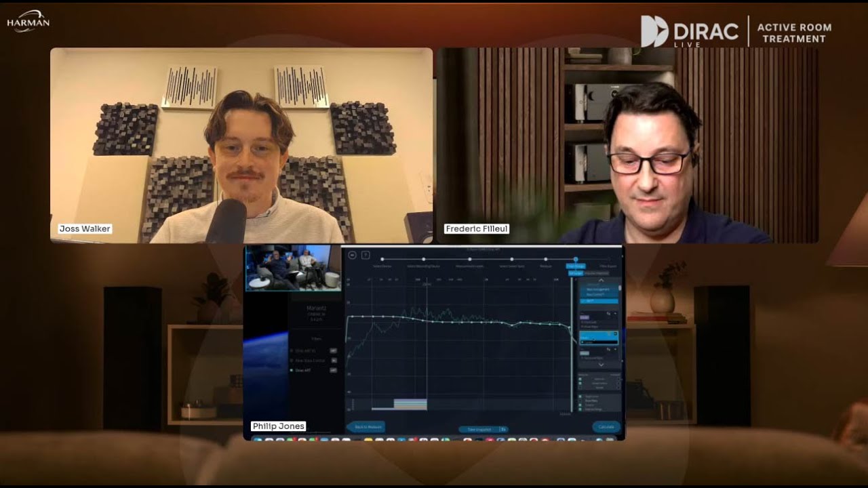Open the first speaker group's dropdown arrow

[615, 314]
